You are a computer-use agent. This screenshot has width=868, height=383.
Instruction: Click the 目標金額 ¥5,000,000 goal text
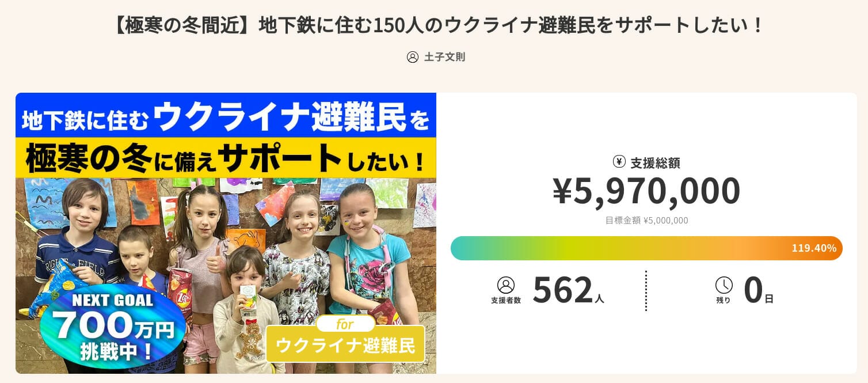click(646, 220)
